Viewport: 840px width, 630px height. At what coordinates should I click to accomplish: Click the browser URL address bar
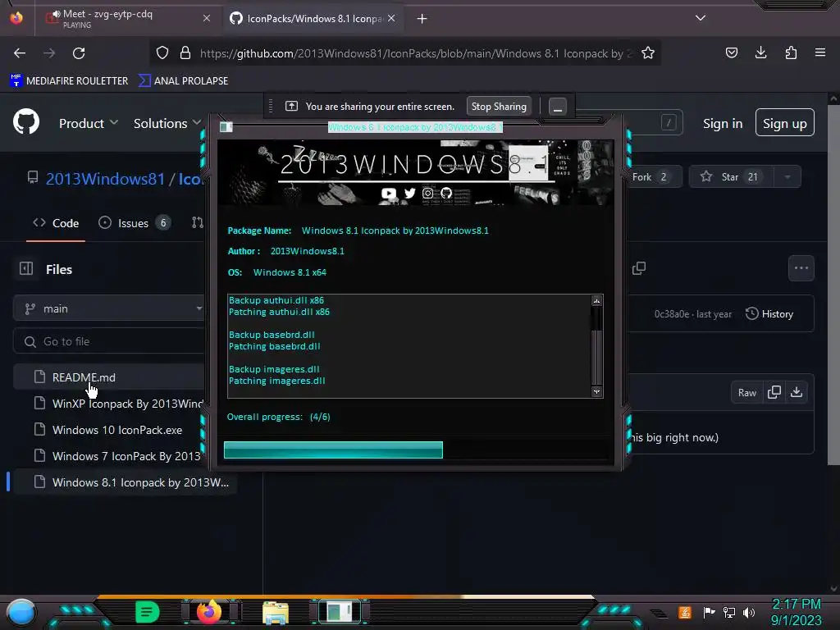[404, 53]
